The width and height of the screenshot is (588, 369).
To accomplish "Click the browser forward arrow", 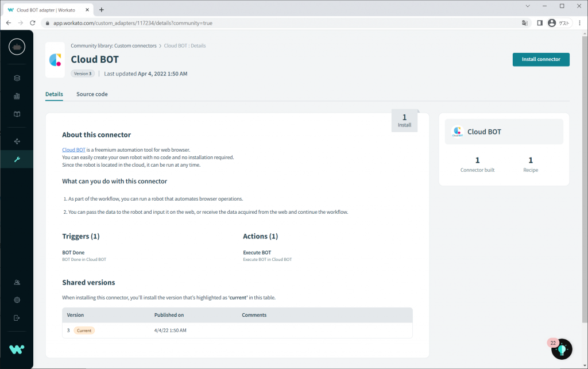I will pyautogui.click(x=21, y=23).
